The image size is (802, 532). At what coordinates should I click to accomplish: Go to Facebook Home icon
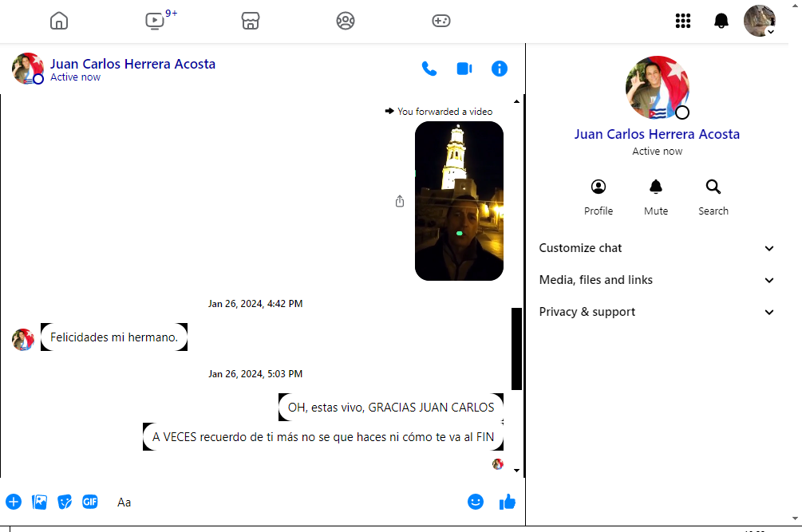(x=59, y=21)
